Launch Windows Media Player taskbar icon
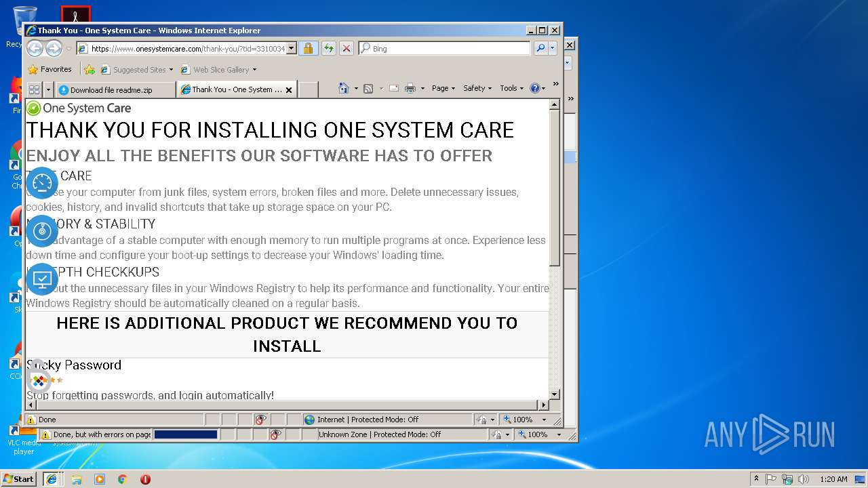Viewport: 868px width, 488px height. 100,479
